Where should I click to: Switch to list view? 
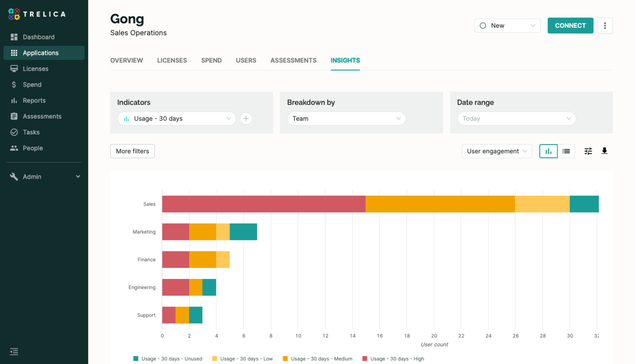coord(566,151)
